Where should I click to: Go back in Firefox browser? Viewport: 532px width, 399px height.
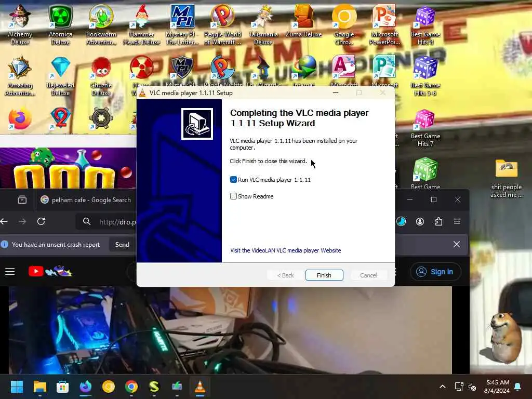pyautogui.click(x=4, y=221)
